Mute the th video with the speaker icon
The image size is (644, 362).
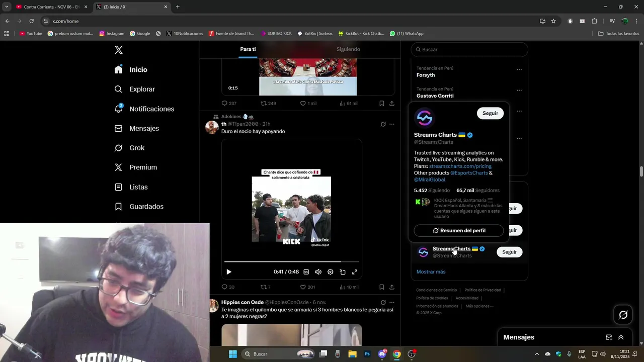click(x=318, y=272)
